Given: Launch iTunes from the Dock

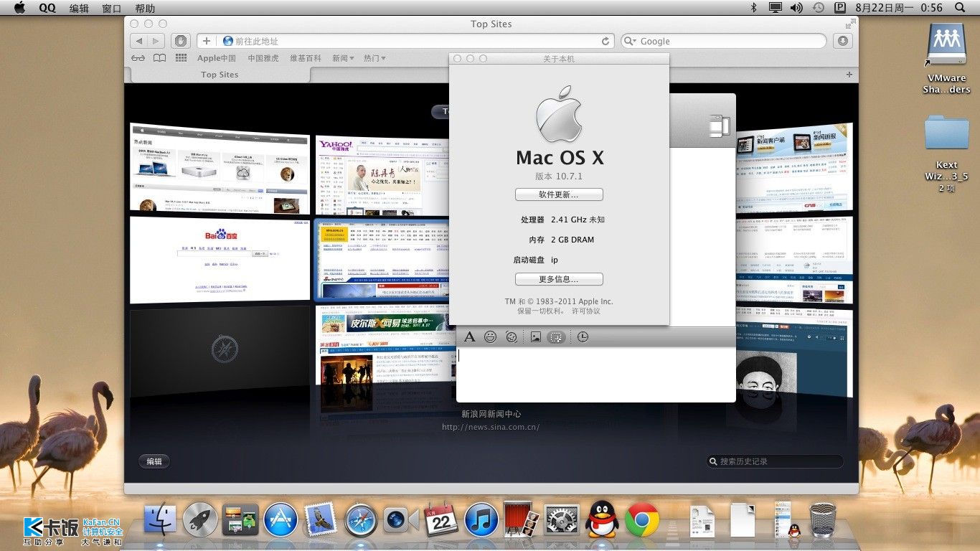Looking at the screenshot, I should [x=481, y=519].
